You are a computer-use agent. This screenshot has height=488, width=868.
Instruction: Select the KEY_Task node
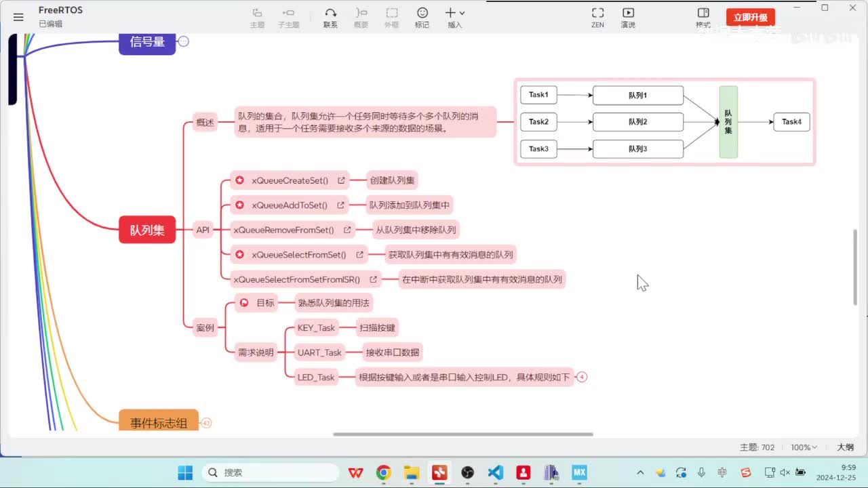316,327
